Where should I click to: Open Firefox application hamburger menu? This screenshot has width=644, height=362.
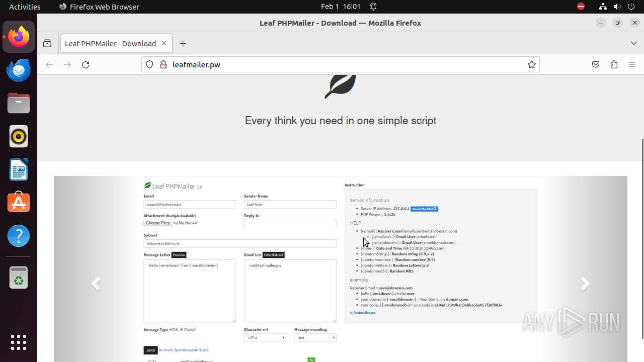click(632, 64)
